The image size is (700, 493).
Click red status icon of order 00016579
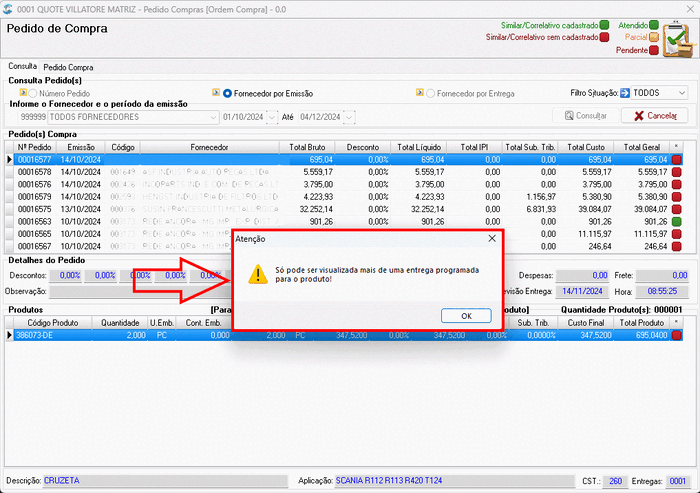[676, 197]
